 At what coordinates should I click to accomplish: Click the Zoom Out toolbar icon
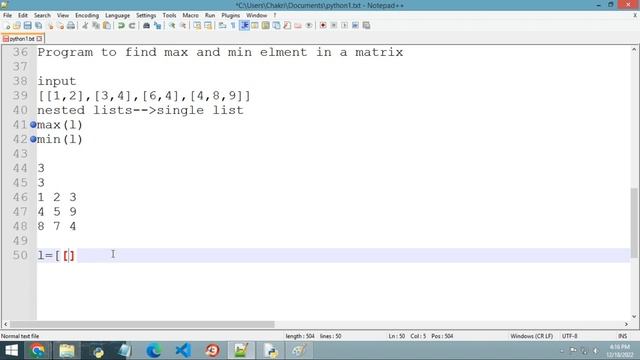coord(183,26)
